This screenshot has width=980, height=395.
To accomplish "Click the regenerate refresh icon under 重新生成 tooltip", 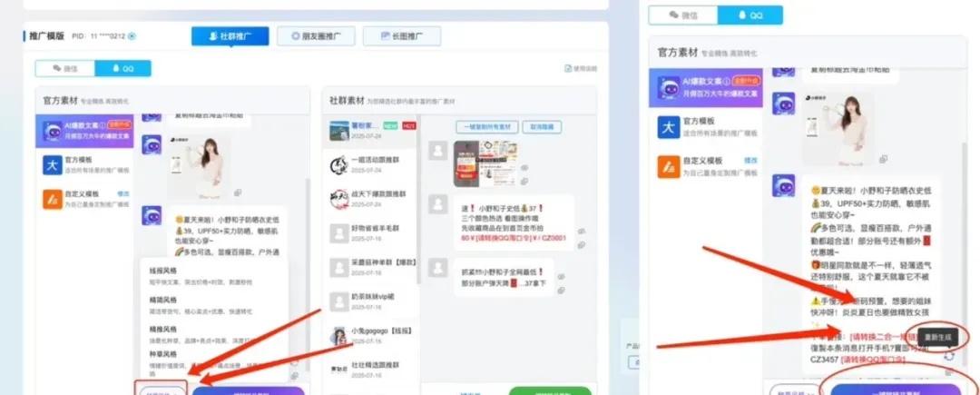I will [948, 355].
